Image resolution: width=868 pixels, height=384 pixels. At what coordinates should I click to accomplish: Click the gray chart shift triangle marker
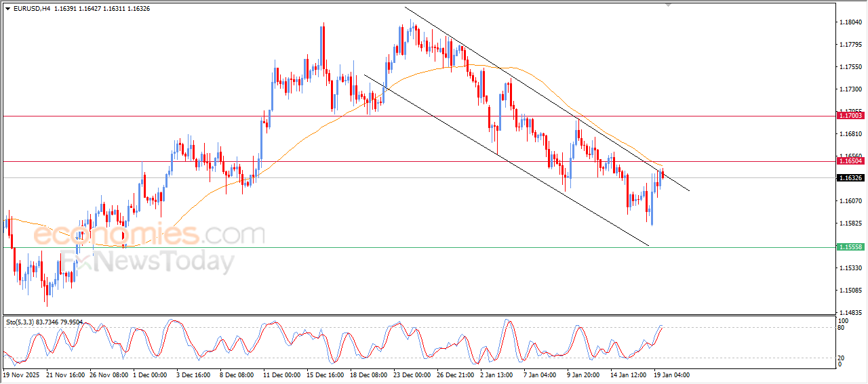tap(669, 5)
